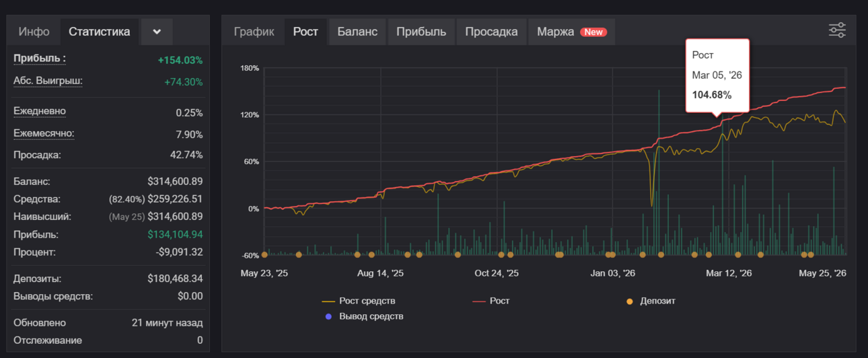Screen dimensions: 868x358
Task: Click the Просадка label in statistics panel
Action: 37,155
